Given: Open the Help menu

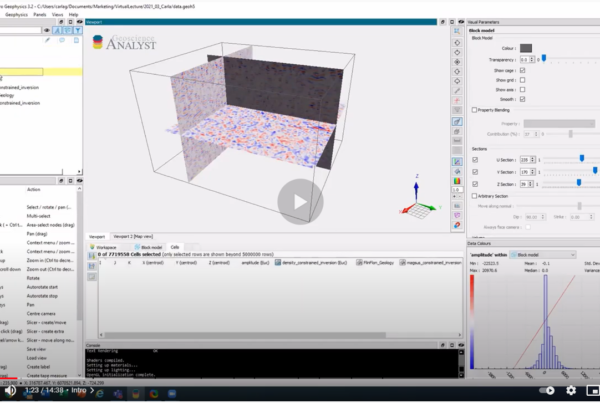Looking at the screenshot, I should click(x=75, y=15).
